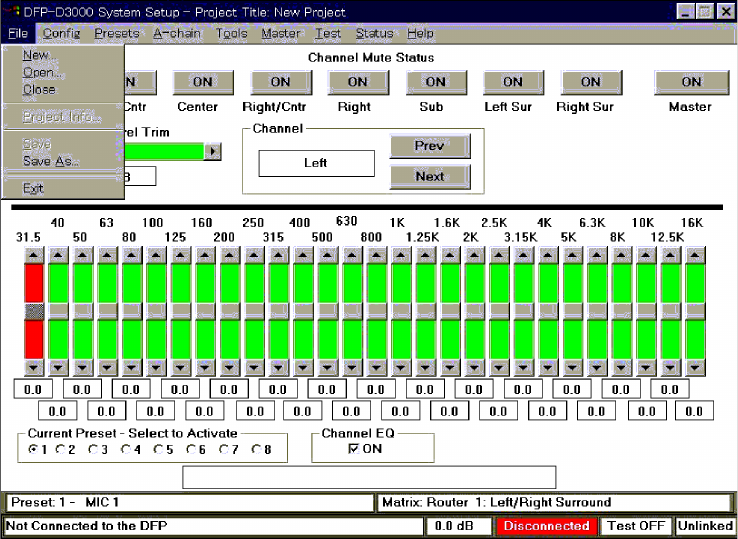This screenshot has width=738, height=539.
Task: Click the right arrow of the Level Trim slider
Action: pos(212,151)
